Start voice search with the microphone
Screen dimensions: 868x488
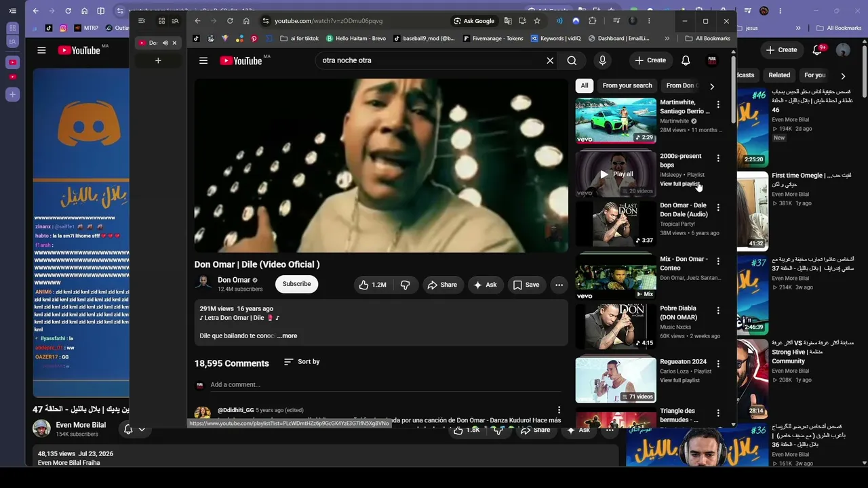[x=602, y=60]
